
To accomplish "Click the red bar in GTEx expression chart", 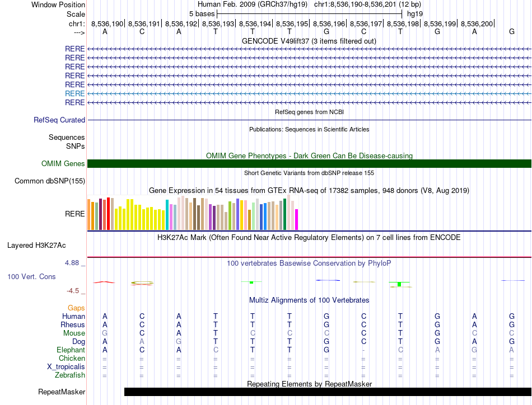I will coord(108,214).
